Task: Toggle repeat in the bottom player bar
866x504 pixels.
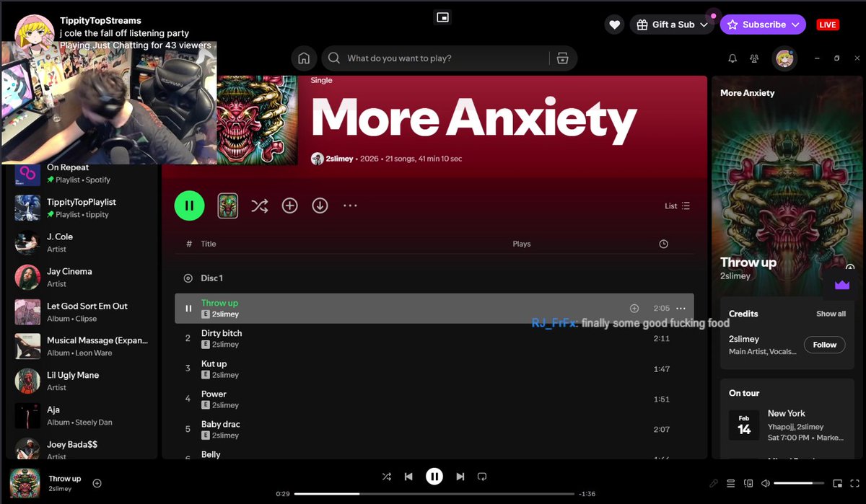Action: [x=482, y=477]
